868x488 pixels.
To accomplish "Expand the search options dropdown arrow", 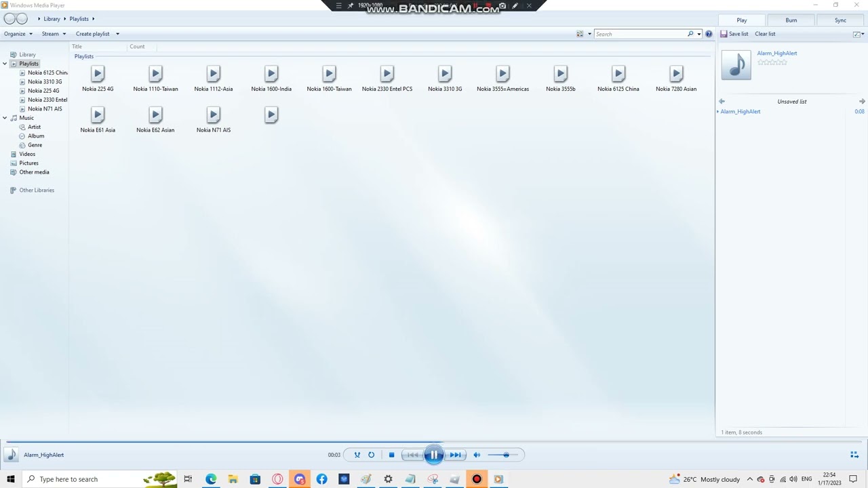I will pyautogui.click(x=699, y=34).
